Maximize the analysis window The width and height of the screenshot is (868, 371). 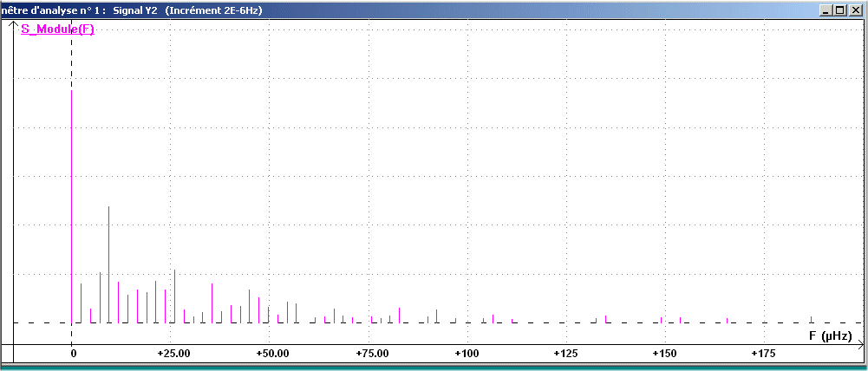pyautogui.click(x=839, y=10)
